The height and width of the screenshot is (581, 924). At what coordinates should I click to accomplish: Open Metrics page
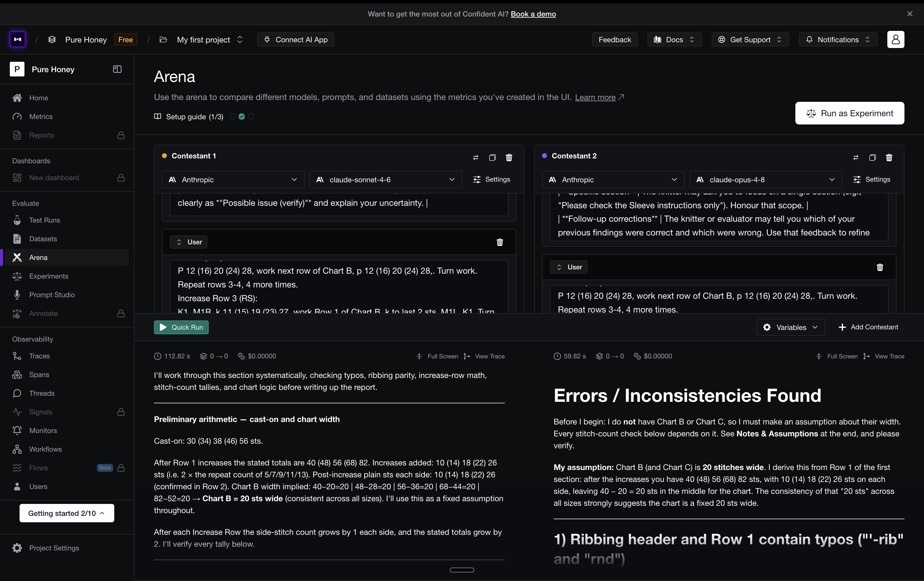67,117
